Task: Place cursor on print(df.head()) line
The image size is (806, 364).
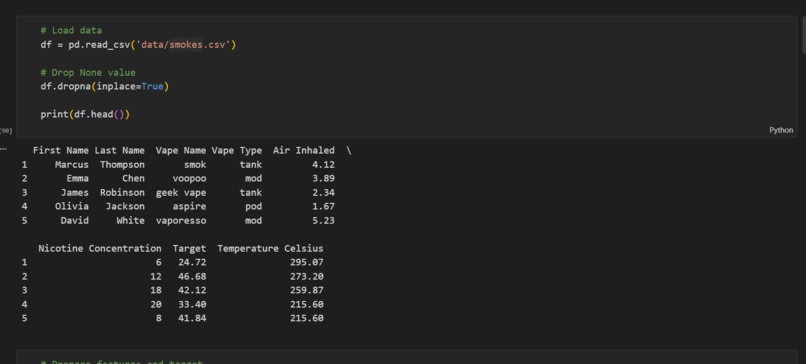Action: 85,114
